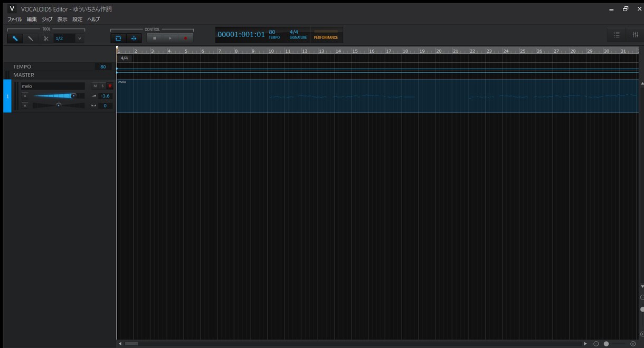The width and height of the screenshot is (644, 348).
Task: Open the ファイル menu
Action: pyautogui.click(x=15, y=20)
